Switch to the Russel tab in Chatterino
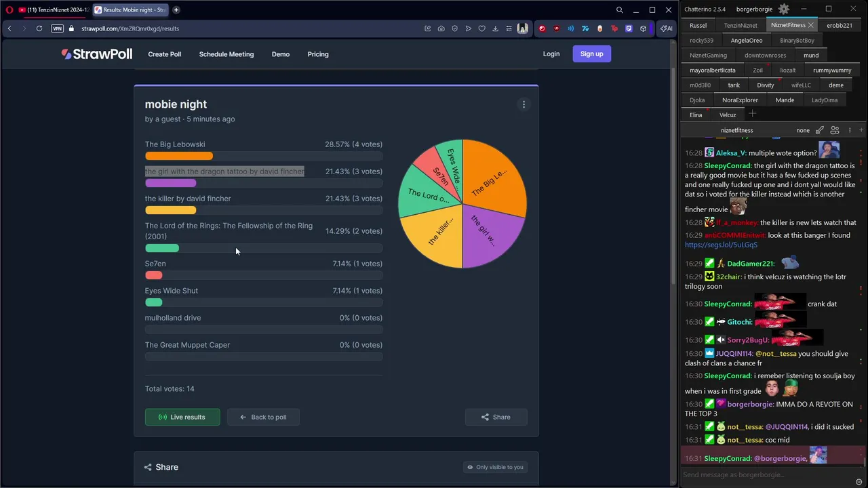868x488 pixels. [698, 25]
